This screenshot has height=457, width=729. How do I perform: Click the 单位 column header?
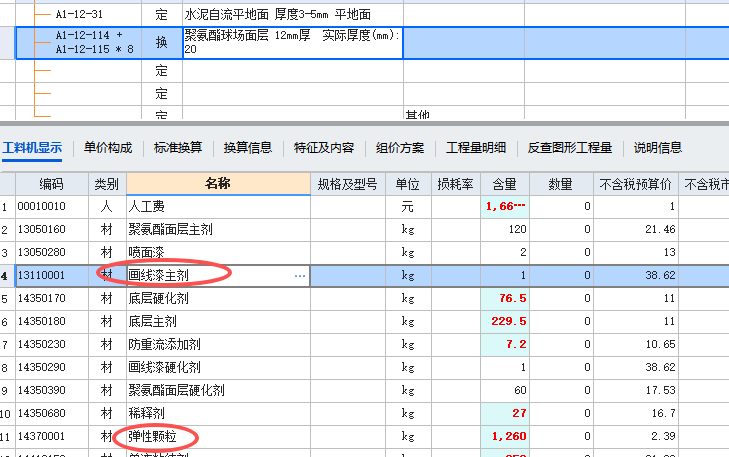pos(408,184)
